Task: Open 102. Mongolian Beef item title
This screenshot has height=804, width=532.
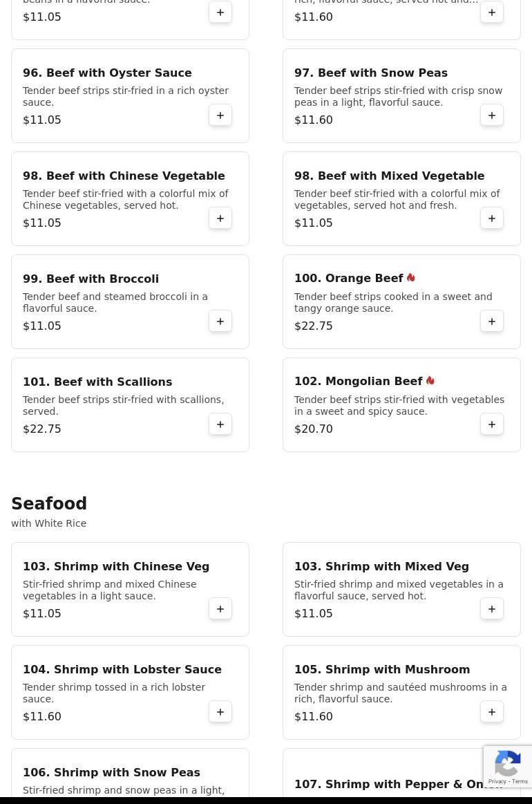Action: pyautogui.click(x=359, y=381)
